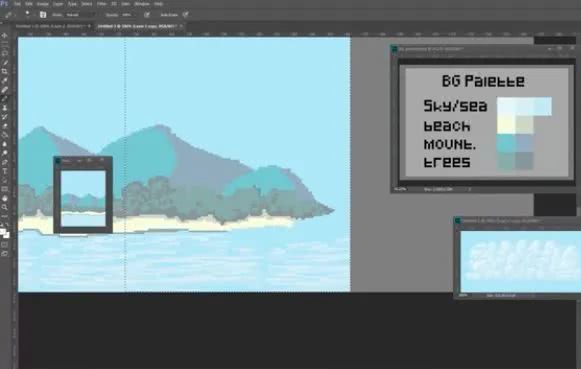
Task: Change the screen mode
Action: coord(5,254)
